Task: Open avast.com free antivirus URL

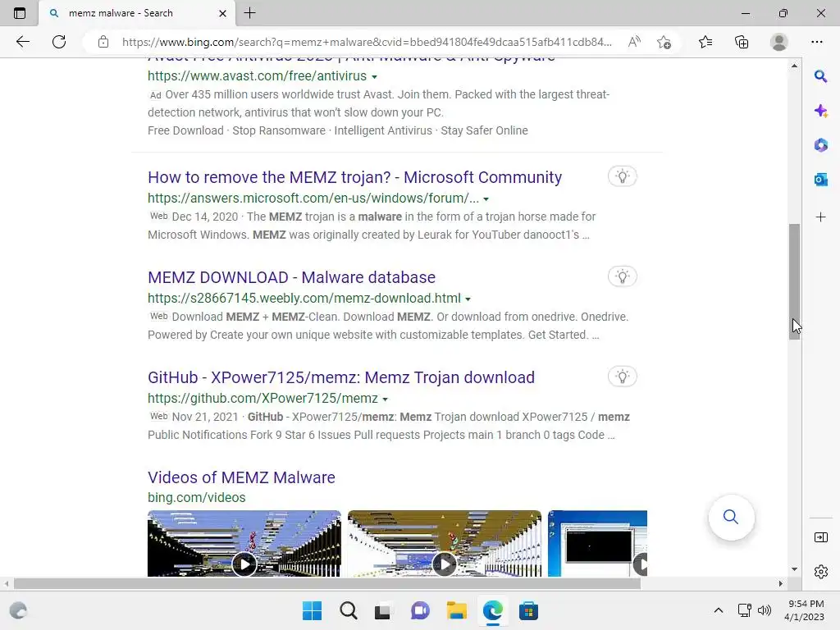Action: [257, 76]
